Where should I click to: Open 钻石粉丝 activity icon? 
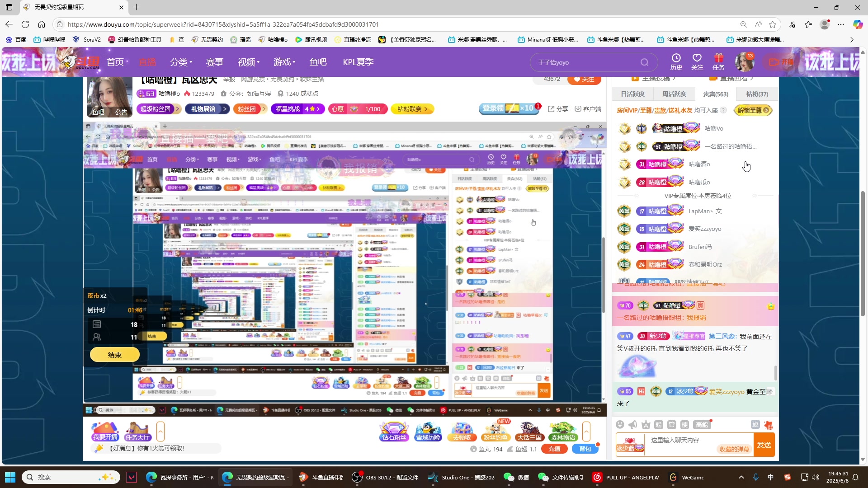pyautogui.click(x=394, y=432)
